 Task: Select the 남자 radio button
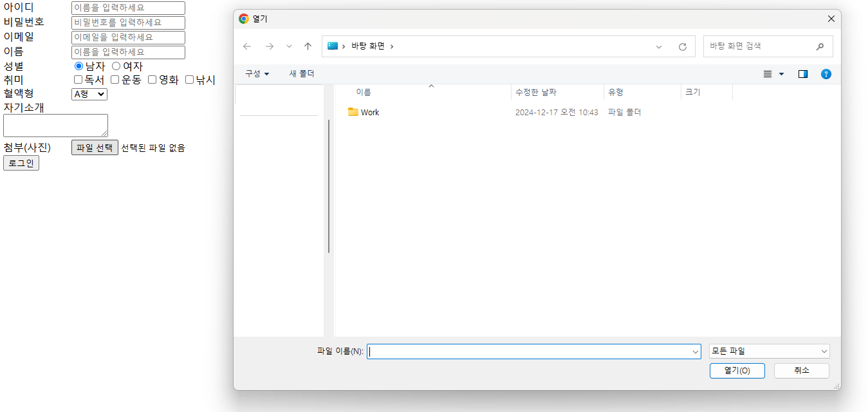coord(78,66)
